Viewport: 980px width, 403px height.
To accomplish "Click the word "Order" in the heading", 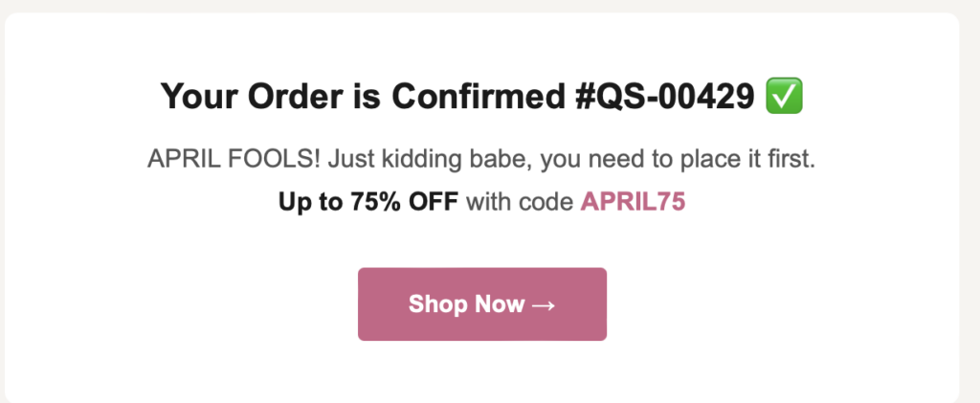I will click(x=283, y=96).
